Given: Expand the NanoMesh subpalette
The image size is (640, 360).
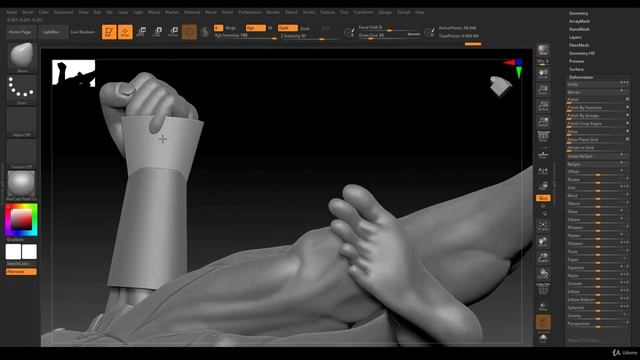Looking at the screenshot, I should click(x=579, y=29).
